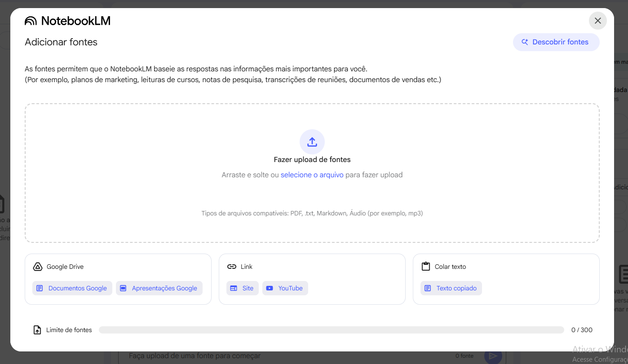The height and width of the screenshot is (364, 628).
Task: Click the Site web page icon
Action: pos(234,288)
